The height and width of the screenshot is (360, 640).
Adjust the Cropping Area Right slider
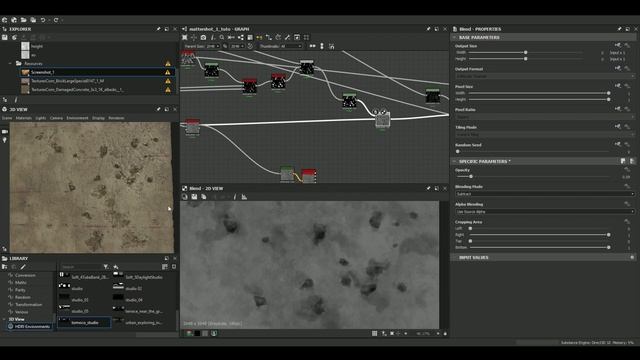click(609, 235)
